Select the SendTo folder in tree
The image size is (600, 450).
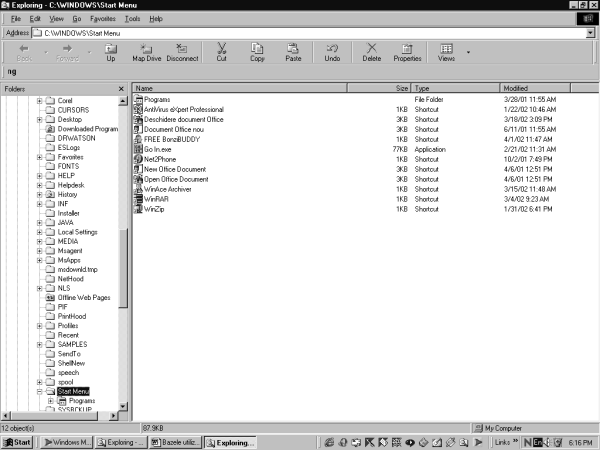[x=63, y=354]
